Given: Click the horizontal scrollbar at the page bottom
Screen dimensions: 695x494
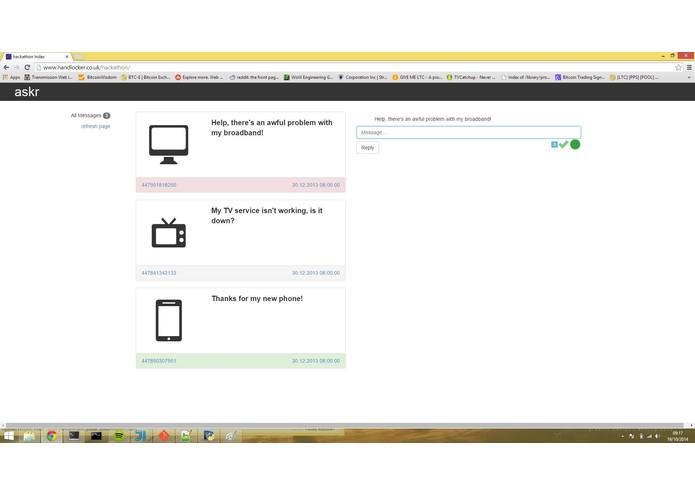Looking at the screenshot, I should 344,426.
